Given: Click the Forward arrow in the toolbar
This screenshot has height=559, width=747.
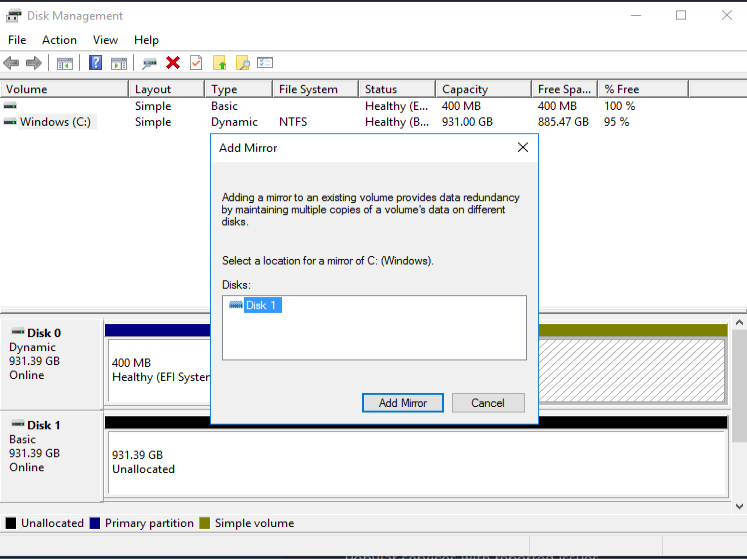Looking at the screenshot, I should (34, 63).
